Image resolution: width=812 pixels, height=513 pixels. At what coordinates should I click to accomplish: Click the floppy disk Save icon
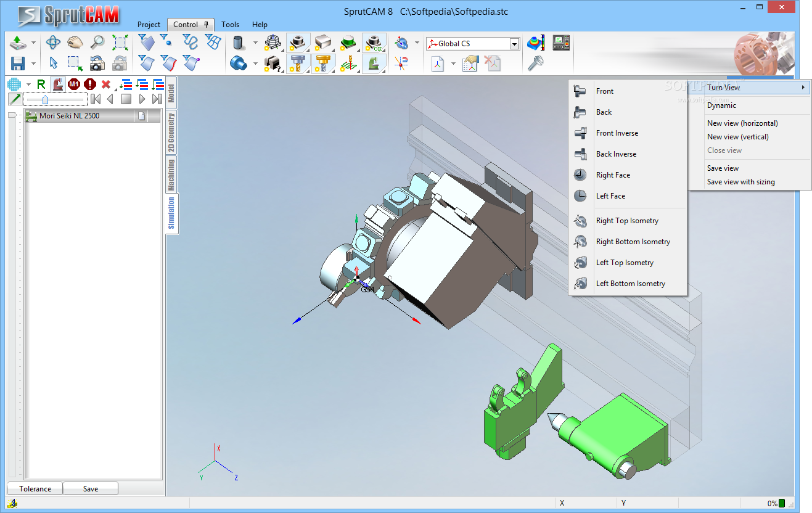pyautogui.click(x=18, y=63)
